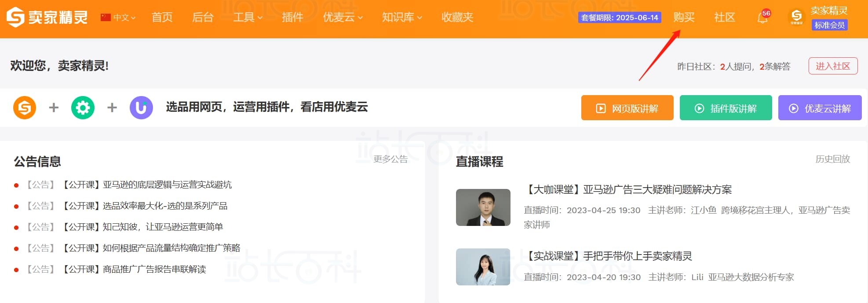Image resolution: width=868 pixels, height=303 pixels.
Task: Open 社区 in the header
Action: pos(725,17)
